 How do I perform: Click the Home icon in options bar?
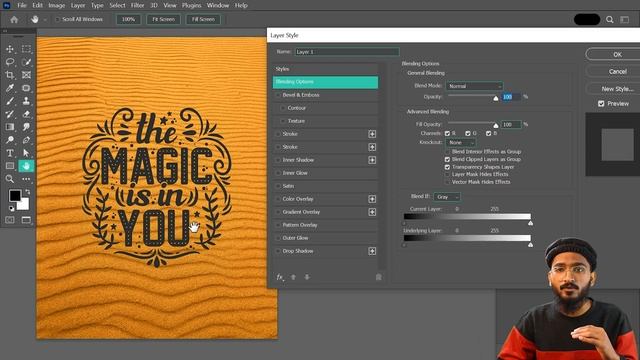tap(14, 19)
